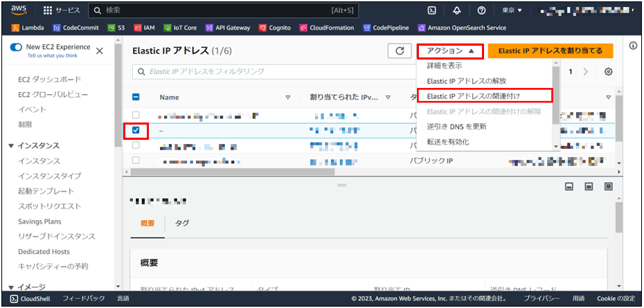
Task: Open Lambda bookmark in favorites bar
Action: (28, 28)
